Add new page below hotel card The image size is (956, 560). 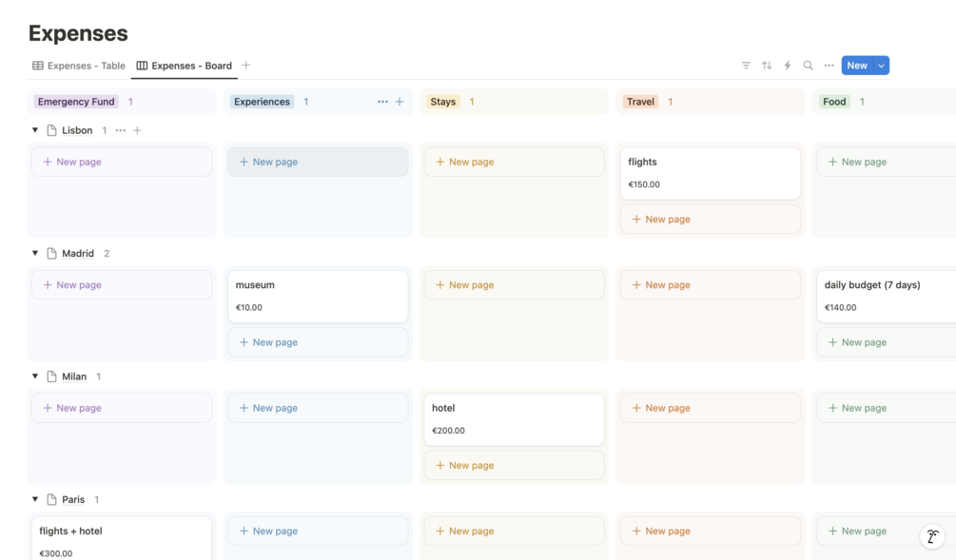(514, 466)
